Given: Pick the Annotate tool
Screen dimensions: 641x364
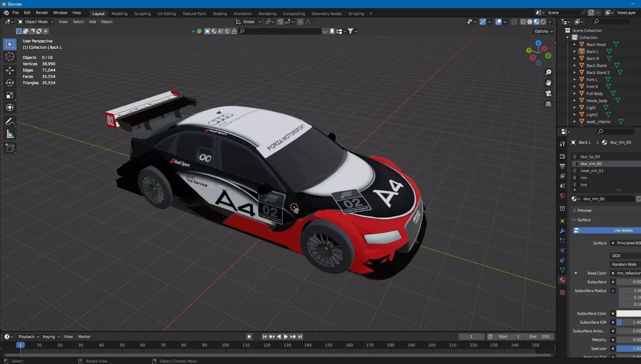Looking at the screenshot, I should 10,121.
